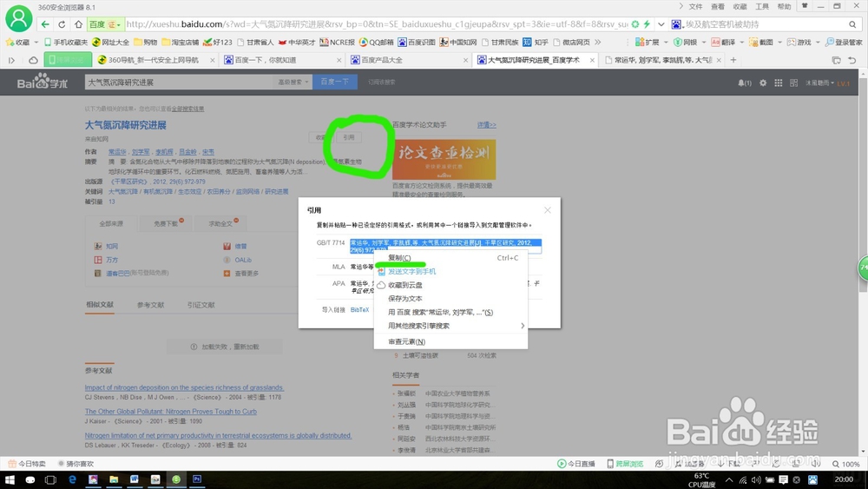Click the 引用 cite button
Image resolution: width=868 pixels, height=489 pixels.
pos(349,137)
